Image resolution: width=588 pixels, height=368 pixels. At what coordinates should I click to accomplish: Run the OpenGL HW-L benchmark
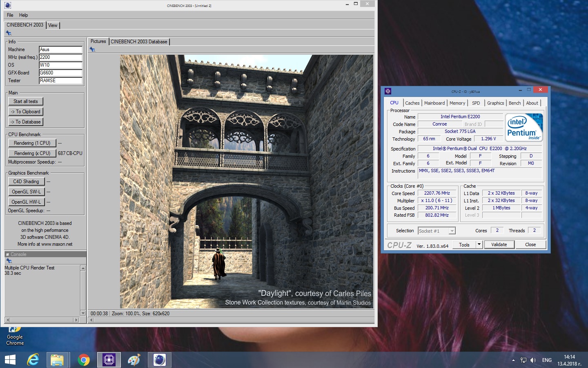(26, 202)
